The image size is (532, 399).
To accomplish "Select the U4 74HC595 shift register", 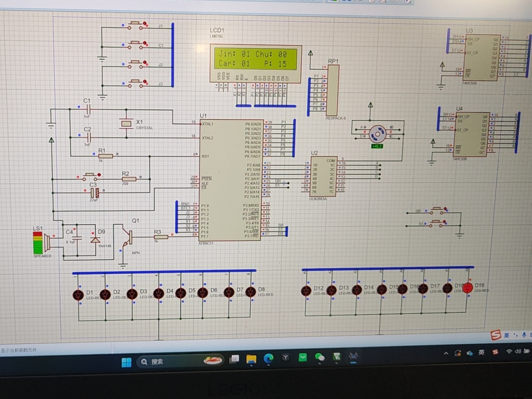I will [x=471, y=134].
